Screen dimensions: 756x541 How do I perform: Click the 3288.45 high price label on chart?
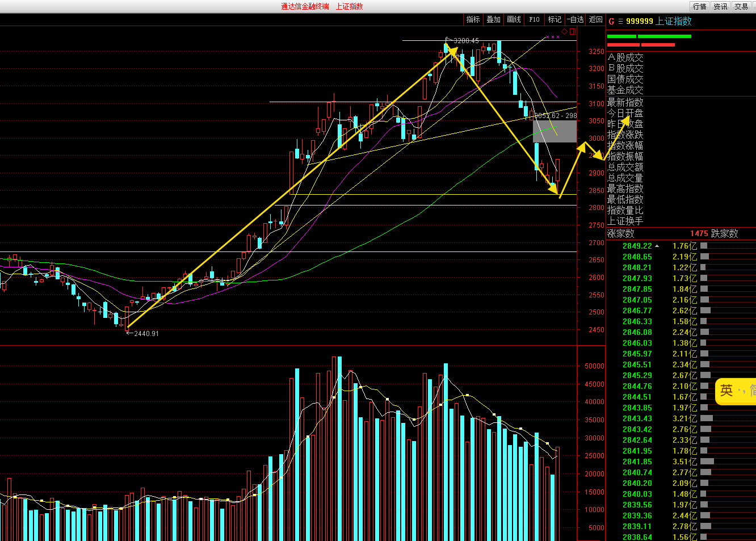pos(466,41)
